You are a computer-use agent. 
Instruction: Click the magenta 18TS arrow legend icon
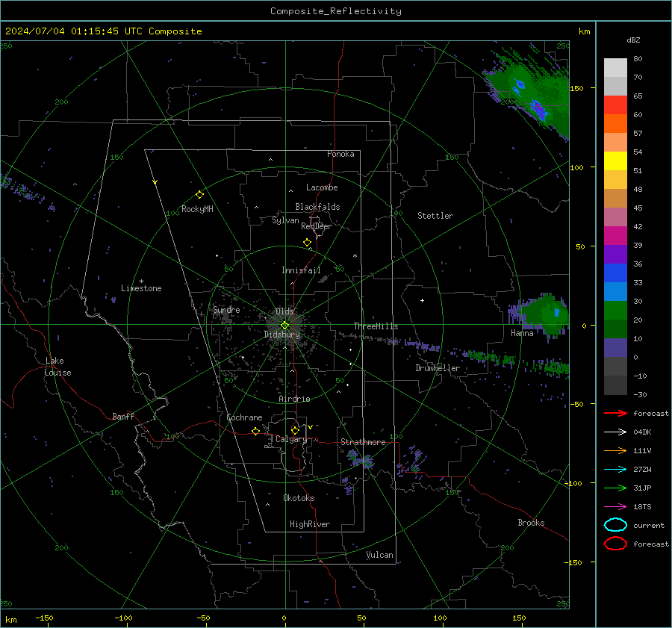[615, 507]
